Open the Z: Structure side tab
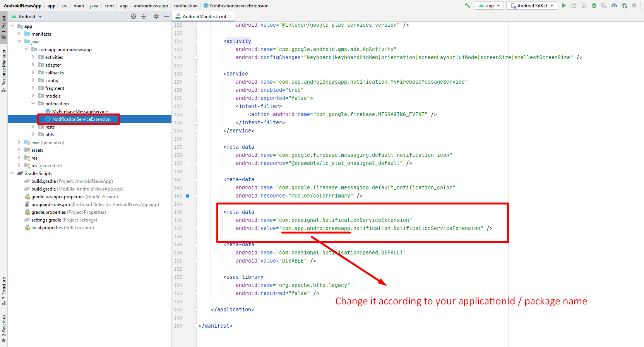Image resolution: width=644 pixels, height=347 pixels. [x=4, y=291]
